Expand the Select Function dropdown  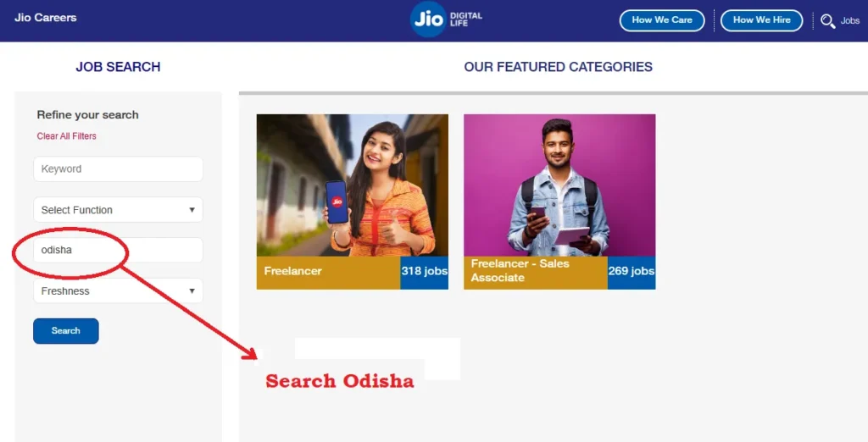pos(118,210)
